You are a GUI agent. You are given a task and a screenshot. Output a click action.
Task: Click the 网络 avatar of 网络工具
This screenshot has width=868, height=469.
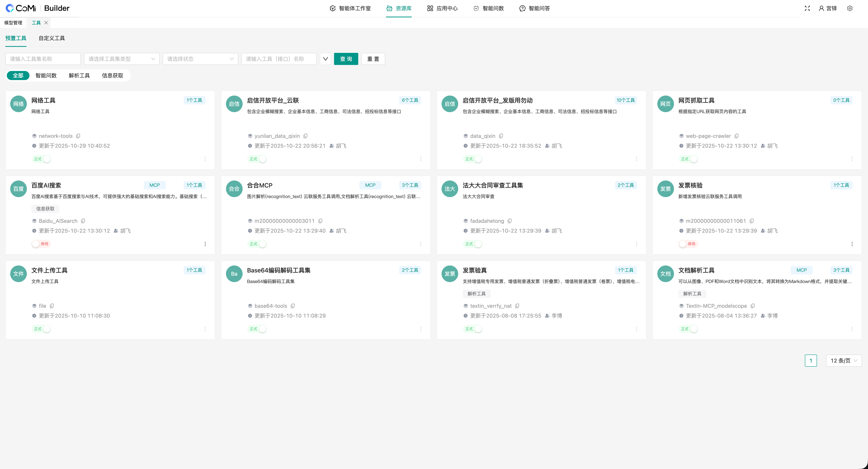point(19,104)
